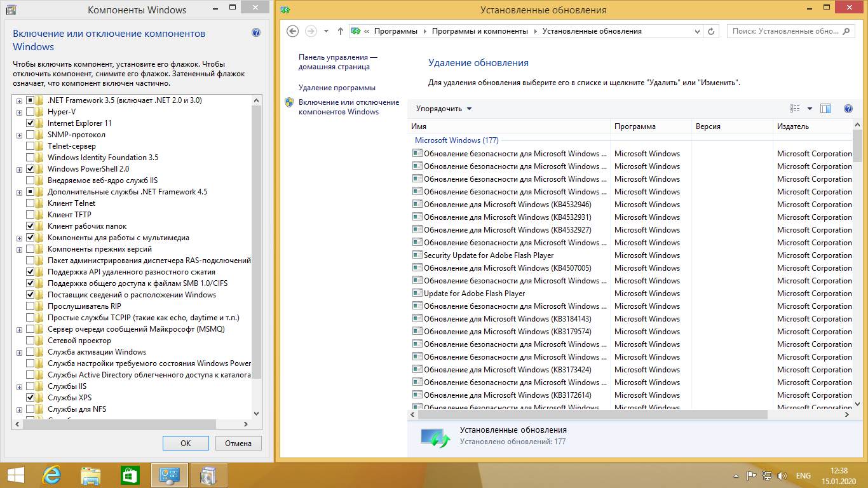Open Windows Store from taskbar
Viewport: 868px width, 488px height.
130,475
